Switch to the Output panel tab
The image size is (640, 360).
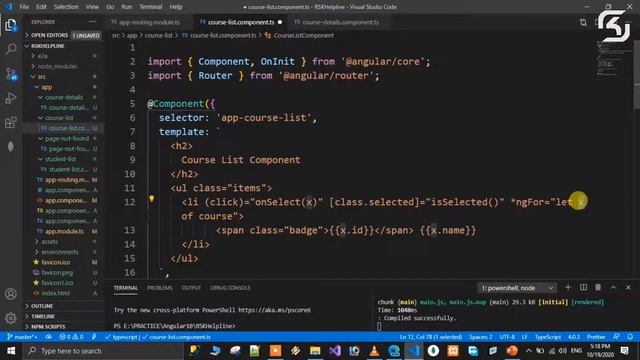click(x=191, y=288)
